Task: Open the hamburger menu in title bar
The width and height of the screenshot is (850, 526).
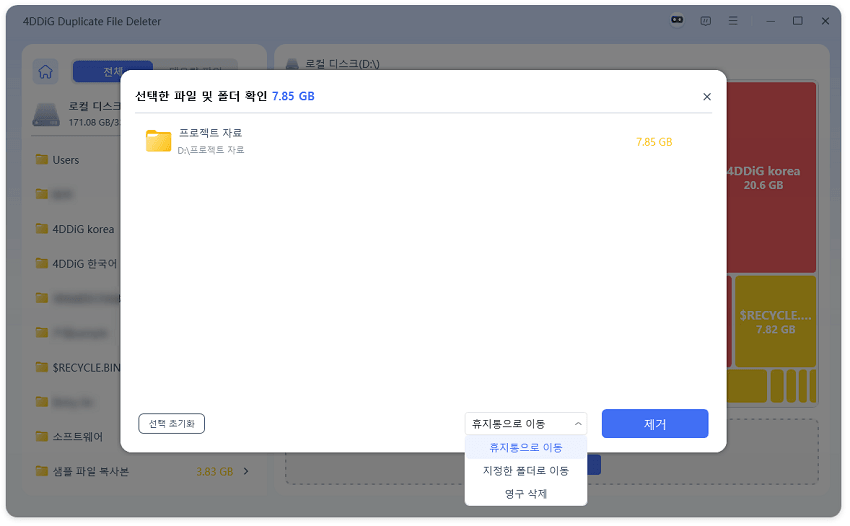Action: pyautogui.click(x=734, y=21)
